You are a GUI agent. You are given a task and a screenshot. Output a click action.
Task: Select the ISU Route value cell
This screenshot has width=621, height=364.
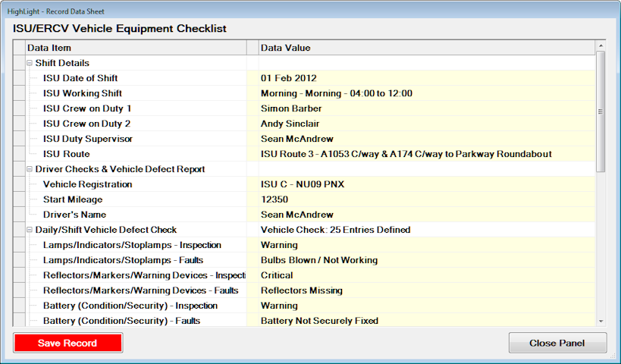click(x=425, y=154)
